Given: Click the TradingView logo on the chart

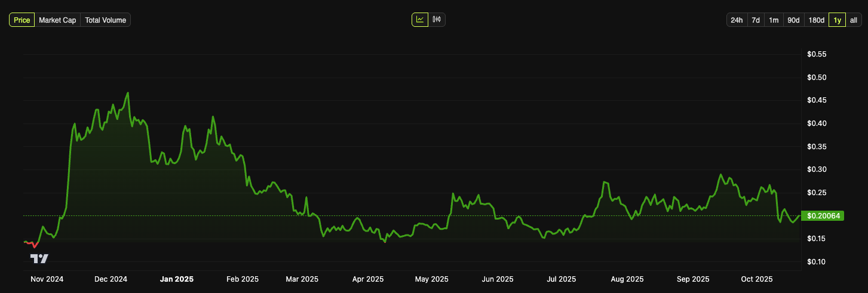Looking at the screenshot, I should click(39, 258).
